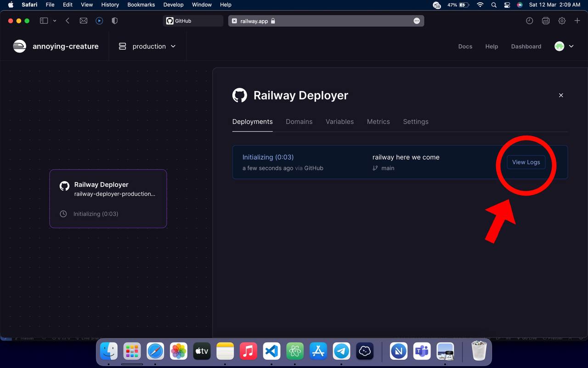Open the Bookmarks menu
The image size is (588, 368).
coord(141,5)
